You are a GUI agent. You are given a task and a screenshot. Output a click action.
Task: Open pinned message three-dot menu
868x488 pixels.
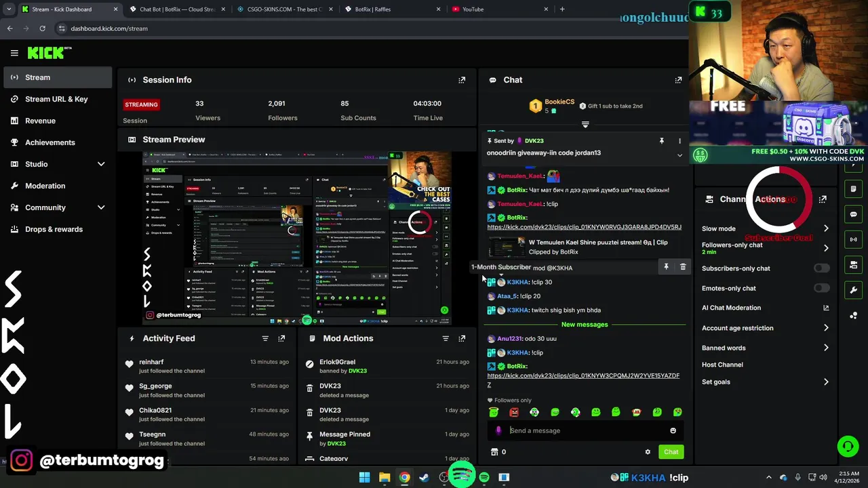(679, 141)
